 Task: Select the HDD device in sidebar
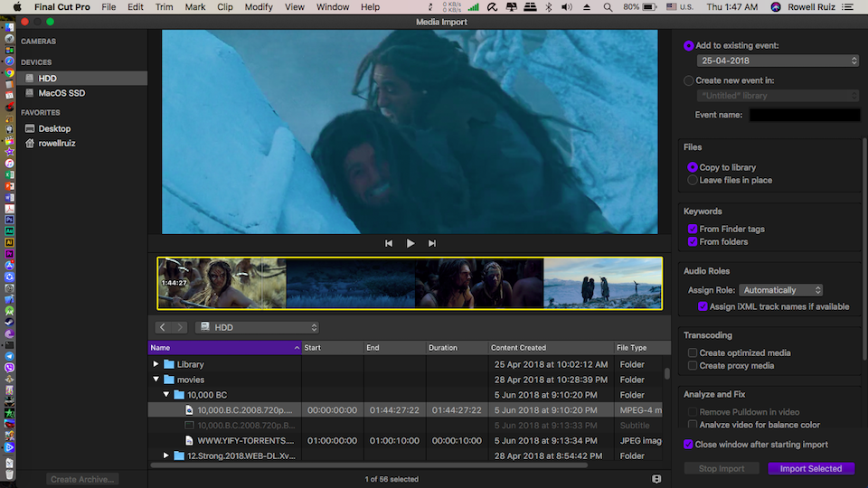(x=82, y=78)
